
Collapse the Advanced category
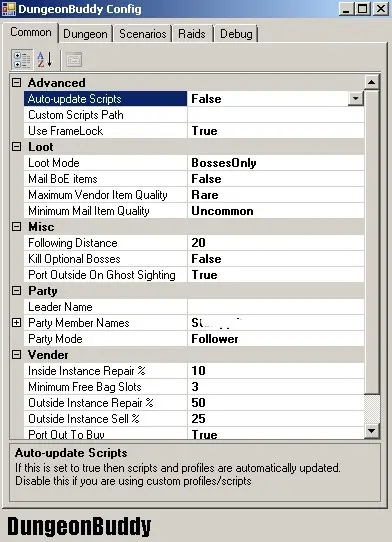click(x=16, y=83)
